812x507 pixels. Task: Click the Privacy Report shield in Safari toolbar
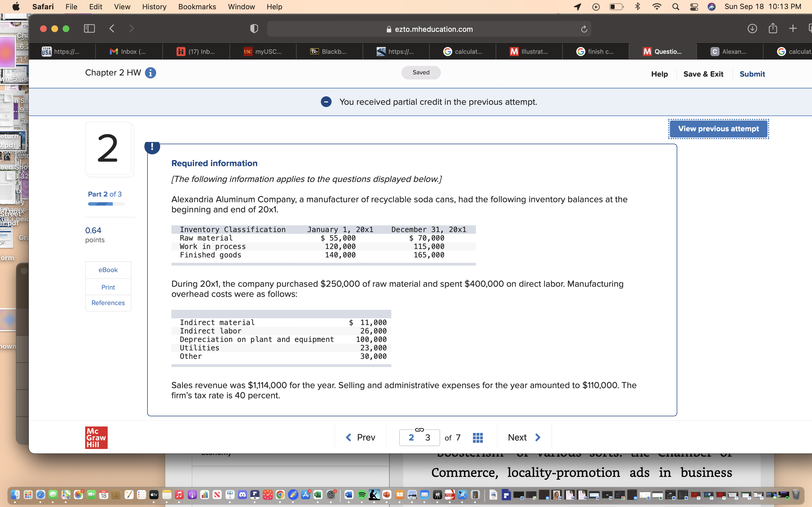(x=254, y=29)
